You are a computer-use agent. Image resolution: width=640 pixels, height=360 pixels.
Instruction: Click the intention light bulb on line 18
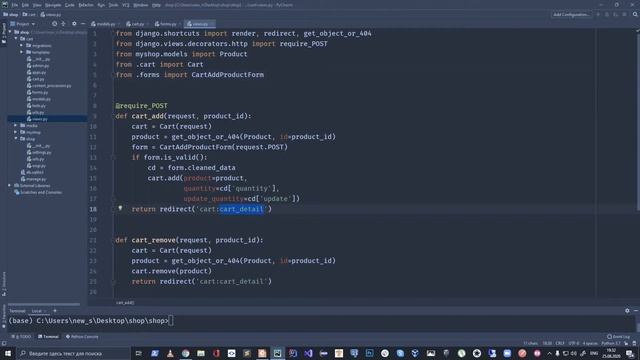(120, 208)
